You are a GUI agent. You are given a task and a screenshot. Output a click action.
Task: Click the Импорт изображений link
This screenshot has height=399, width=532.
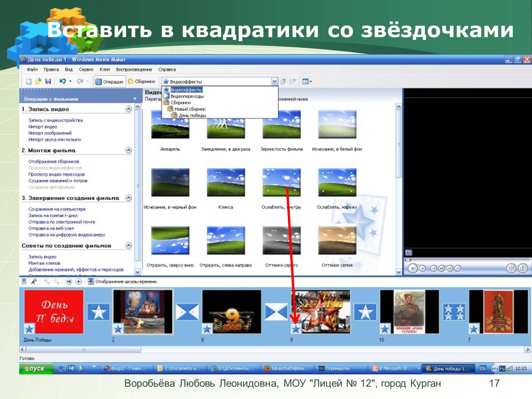pos(50,133)
